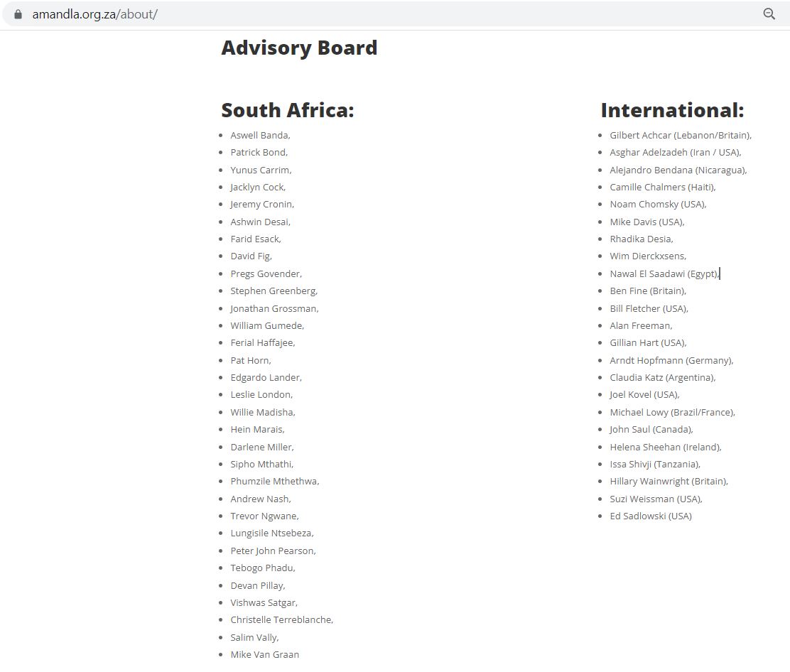The height and width of the screenshot is (672, 790).
Task: Select the name Sipho Mthathi
Action: pyautogui.click(x=261, y=464)
